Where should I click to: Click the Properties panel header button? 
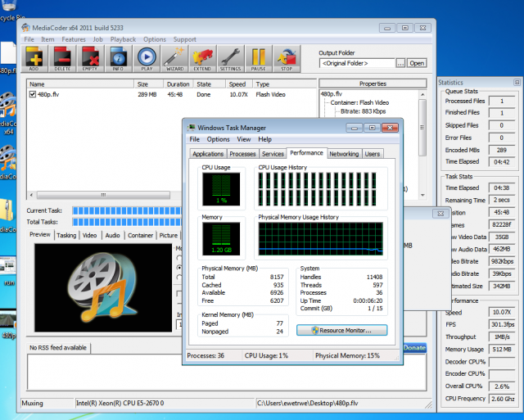coord(373,84)
